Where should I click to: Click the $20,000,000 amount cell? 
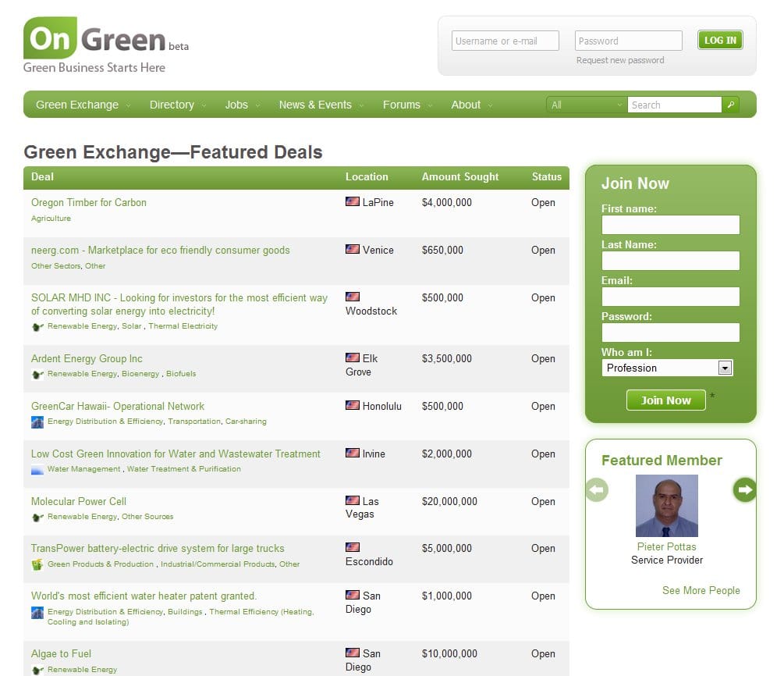449,501
